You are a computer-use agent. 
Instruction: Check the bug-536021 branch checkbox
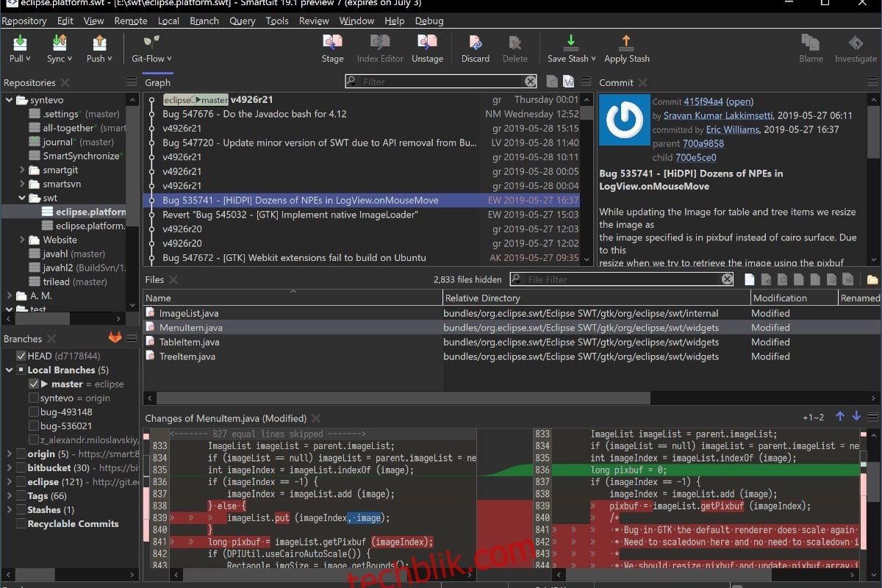34,426
